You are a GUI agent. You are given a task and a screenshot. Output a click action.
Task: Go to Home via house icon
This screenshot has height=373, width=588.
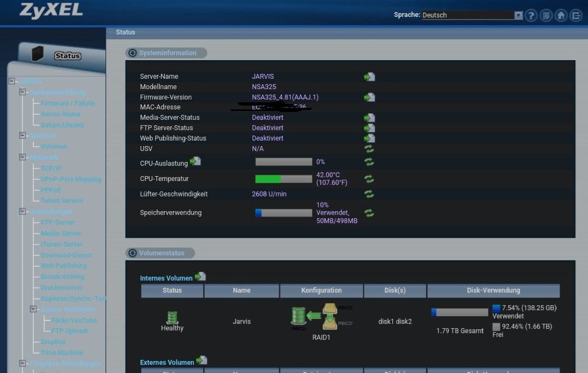coord(561,15)
